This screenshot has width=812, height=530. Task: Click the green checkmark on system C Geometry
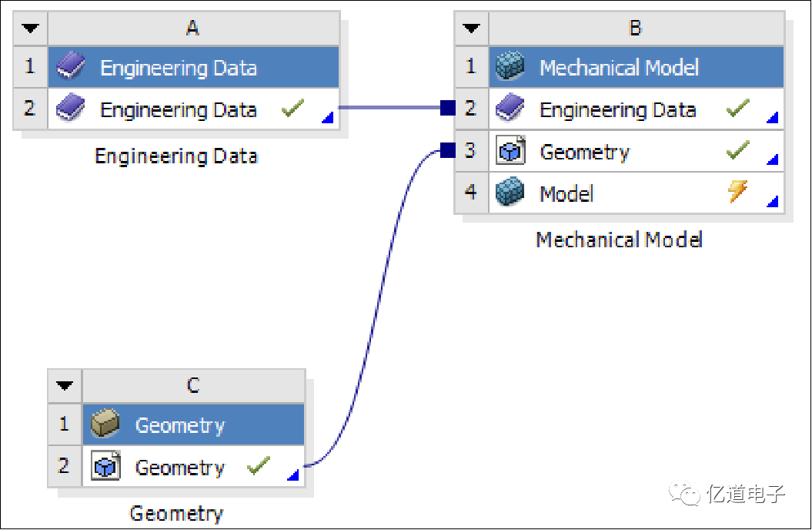[x=259, y=465]
